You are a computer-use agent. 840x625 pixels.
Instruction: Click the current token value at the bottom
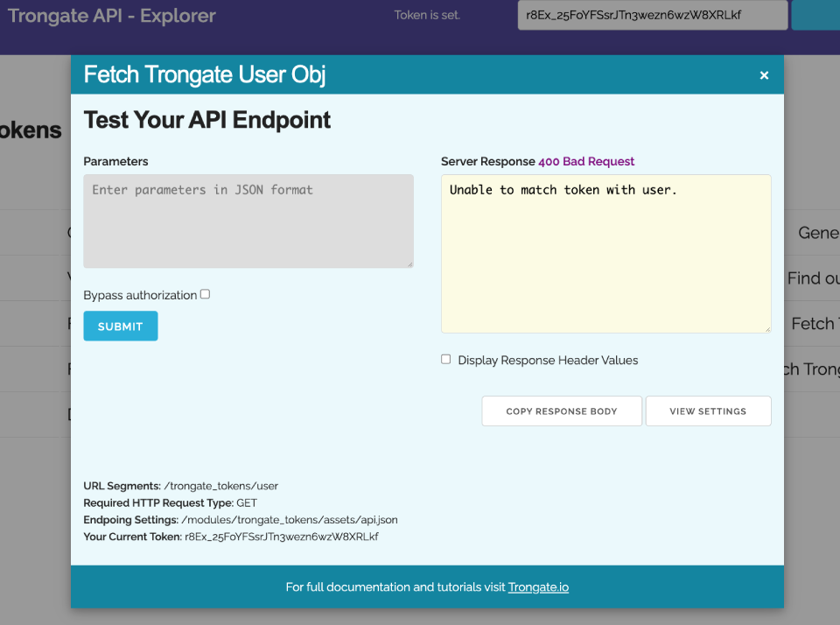point(281,537)
